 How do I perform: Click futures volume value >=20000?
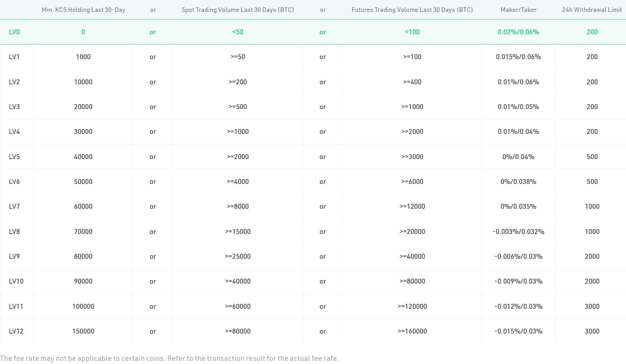click(x=412, y=231)
